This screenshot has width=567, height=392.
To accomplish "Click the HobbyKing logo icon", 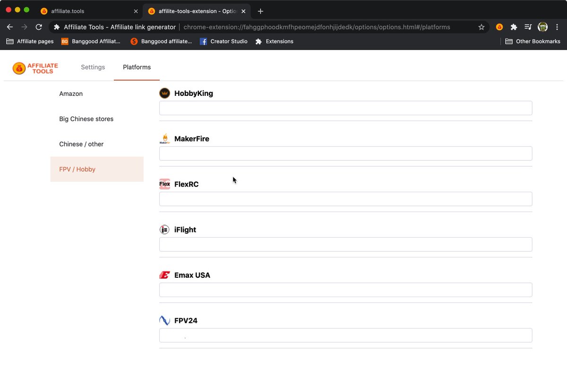I will [x=164, y=93].
